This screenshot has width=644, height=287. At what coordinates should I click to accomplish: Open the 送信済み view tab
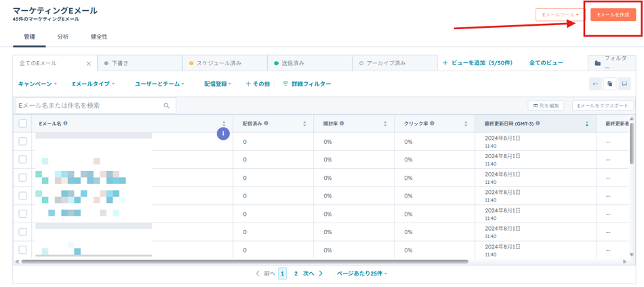(310, 63)
